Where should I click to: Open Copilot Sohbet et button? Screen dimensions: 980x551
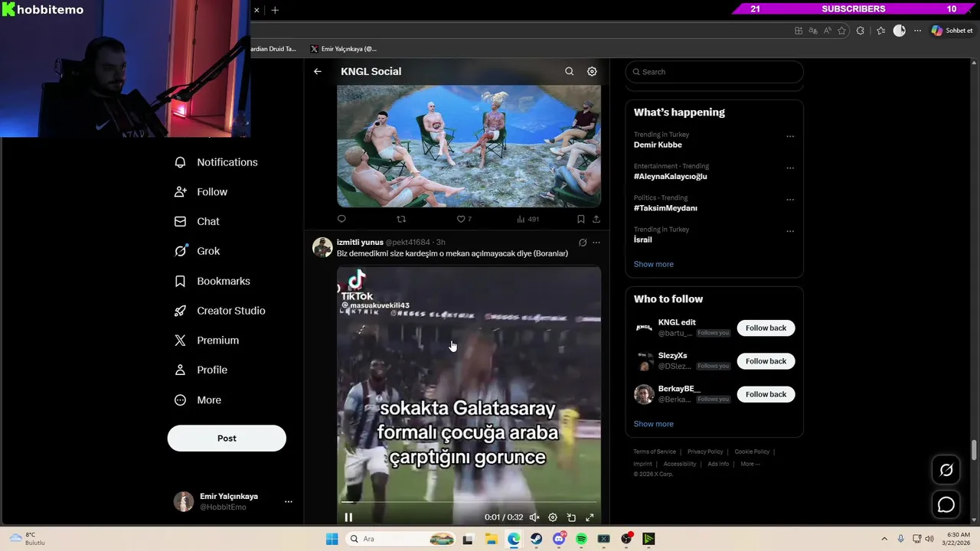tap(952, 31)
